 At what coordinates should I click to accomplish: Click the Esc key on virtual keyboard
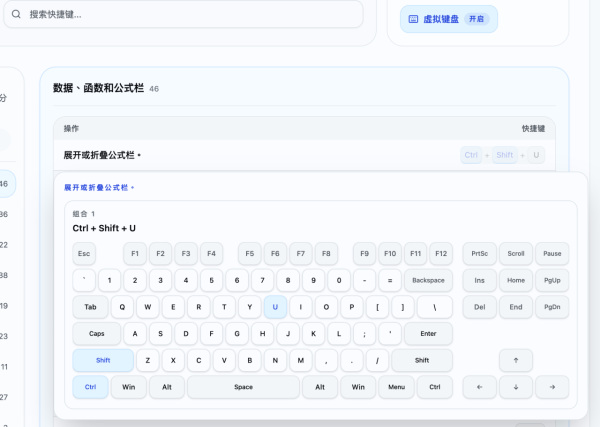pos(84,253)
